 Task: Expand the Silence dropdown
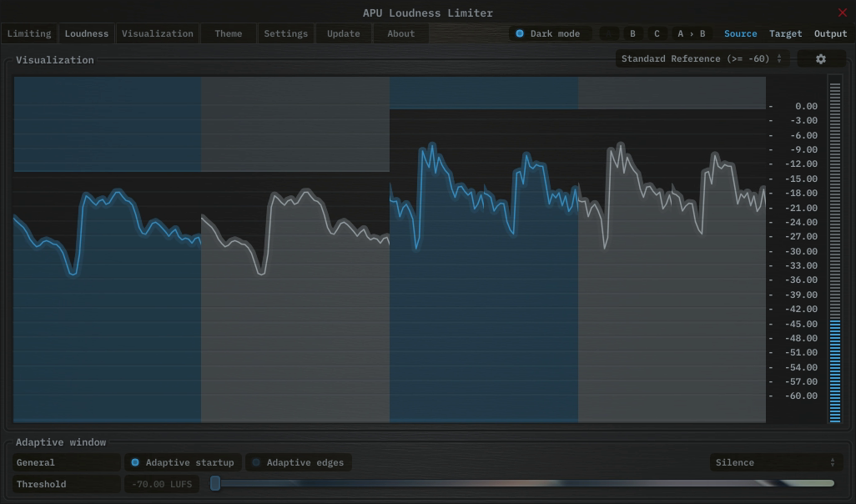[775, 462]
